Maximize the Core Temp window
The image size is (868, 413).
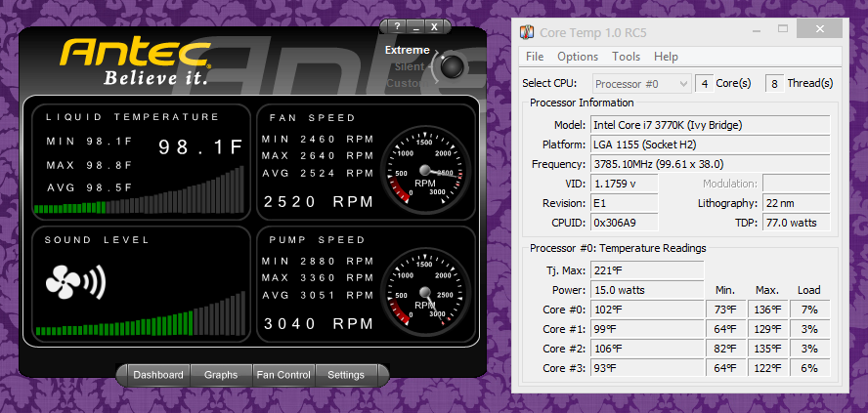(x=783, y=28)
